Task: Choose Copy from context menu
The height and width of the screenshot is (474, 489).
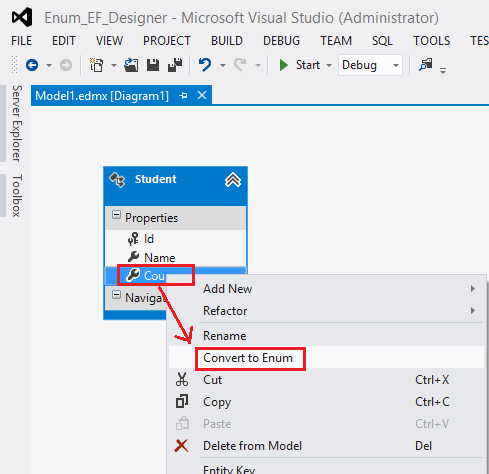Action: [x=326, y=402]
